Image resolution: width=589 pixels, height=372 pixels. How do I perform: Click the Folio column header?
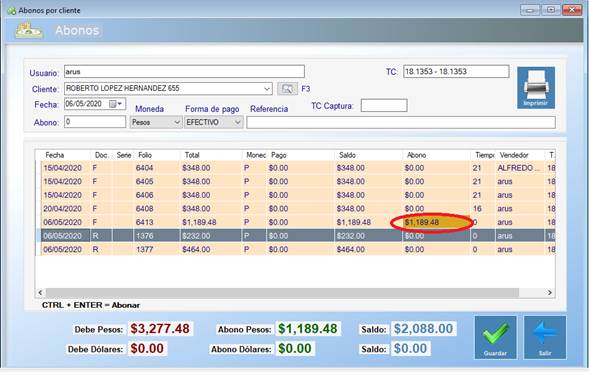(145, 155)
